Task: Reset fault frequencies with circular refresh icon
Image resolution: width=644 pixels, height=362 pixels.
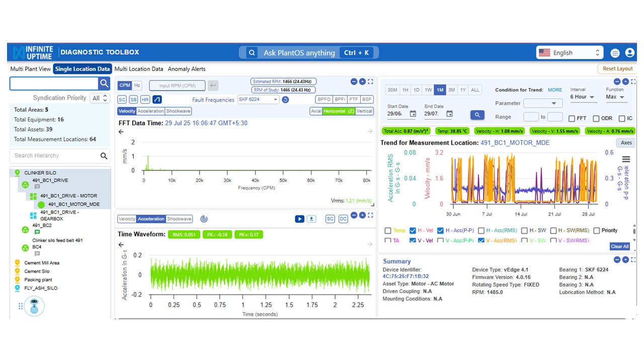Action: coord(285,100)
